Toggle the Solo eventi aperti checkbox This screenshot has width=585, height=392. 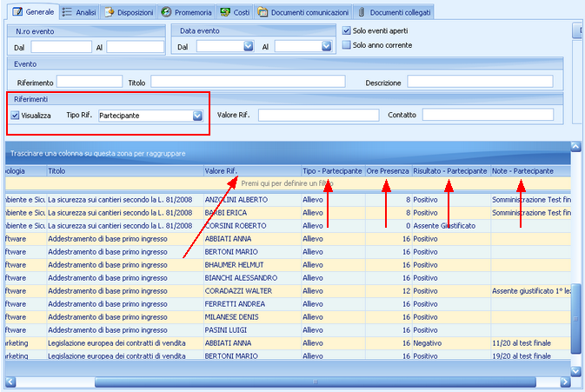[x=347, y=31]
